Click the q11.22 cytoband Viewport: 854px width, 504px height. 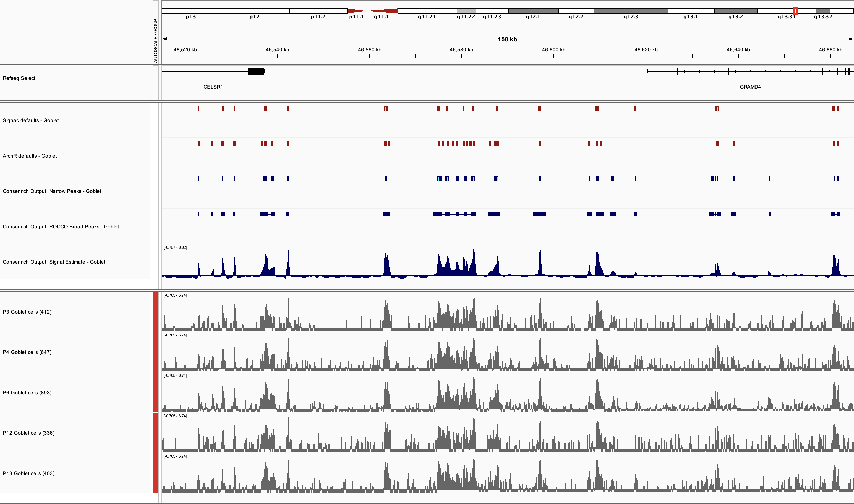(466, 11)
